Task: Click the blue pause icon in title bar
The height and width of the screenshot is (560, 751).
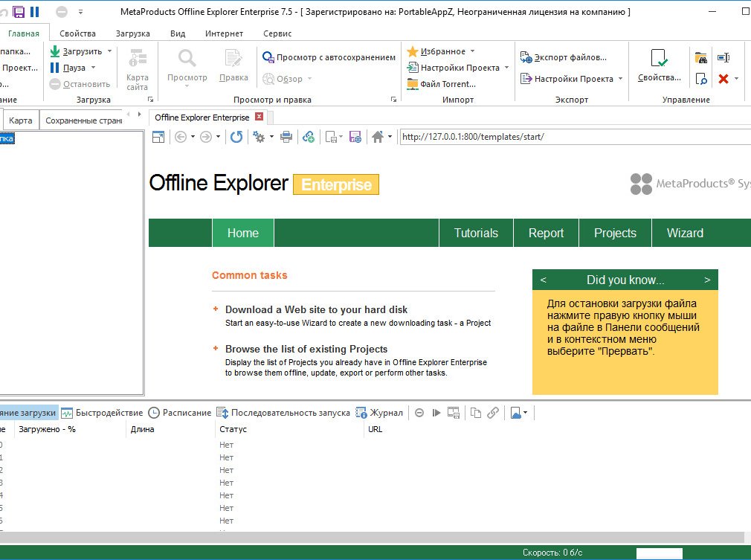Action: (35, 11)
